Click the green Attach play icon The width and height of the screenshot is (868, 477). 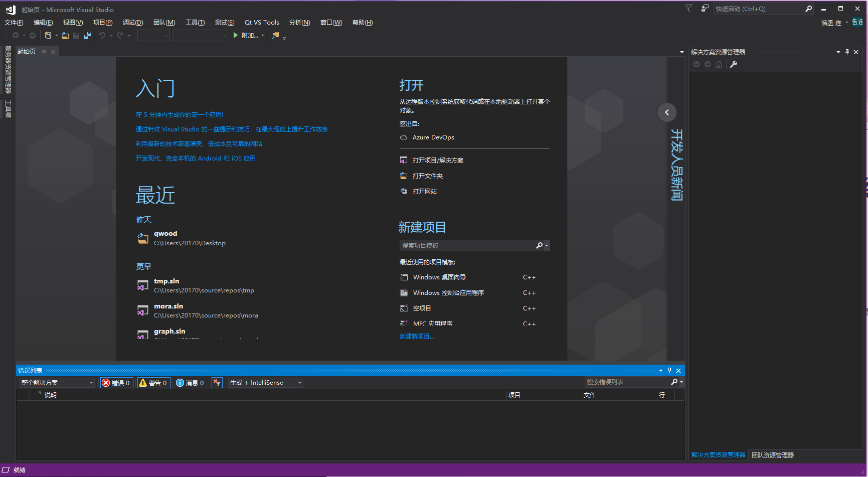(x=235, y=35)
